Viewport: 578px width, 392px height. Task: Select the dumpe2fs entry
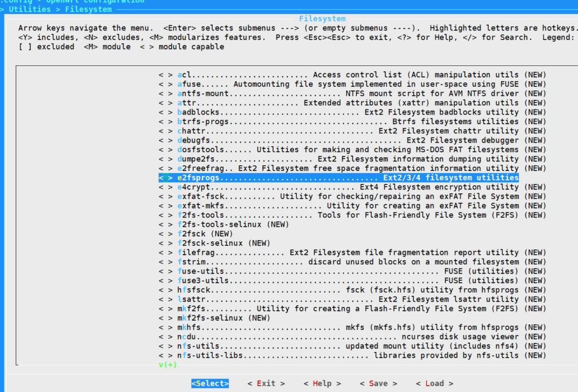[x=352, y=159]
